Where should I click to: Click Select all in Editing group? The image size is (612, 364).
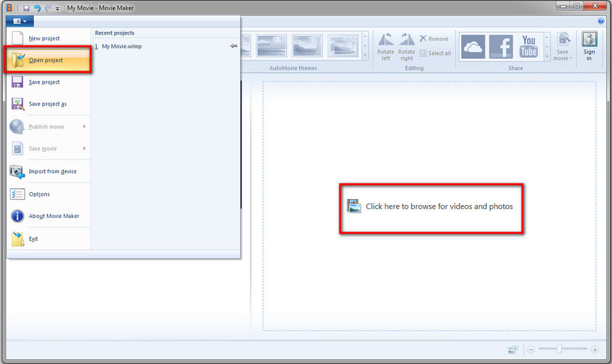tap(435, 53)
